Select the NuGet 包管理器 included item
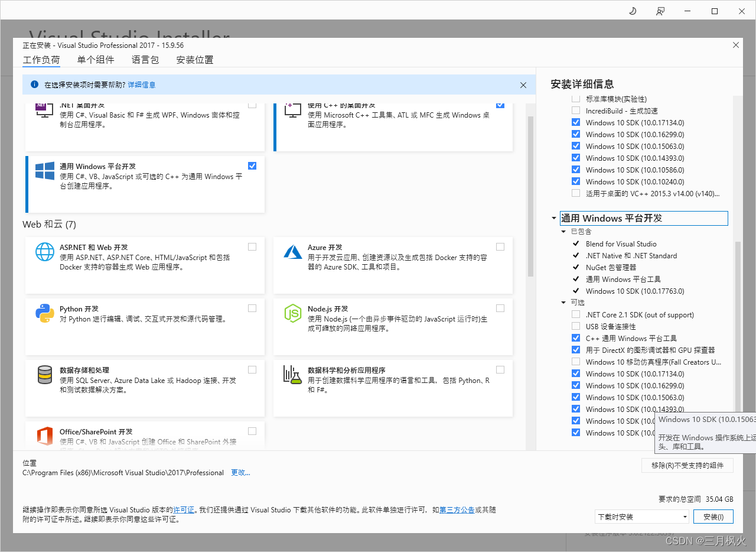This screenshot has width=756, height=552. pos(611,267)
